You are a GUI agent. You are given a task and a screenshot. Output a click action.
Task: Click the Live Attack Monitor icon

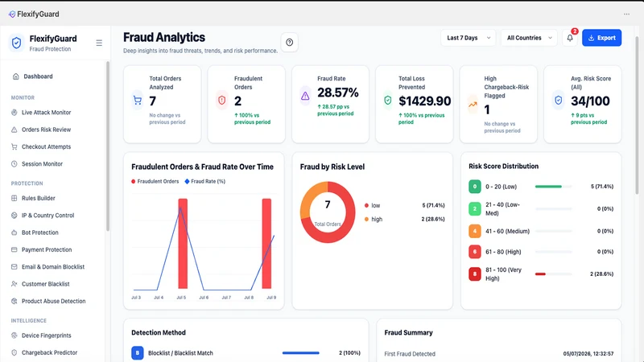(x=14, y=113)
